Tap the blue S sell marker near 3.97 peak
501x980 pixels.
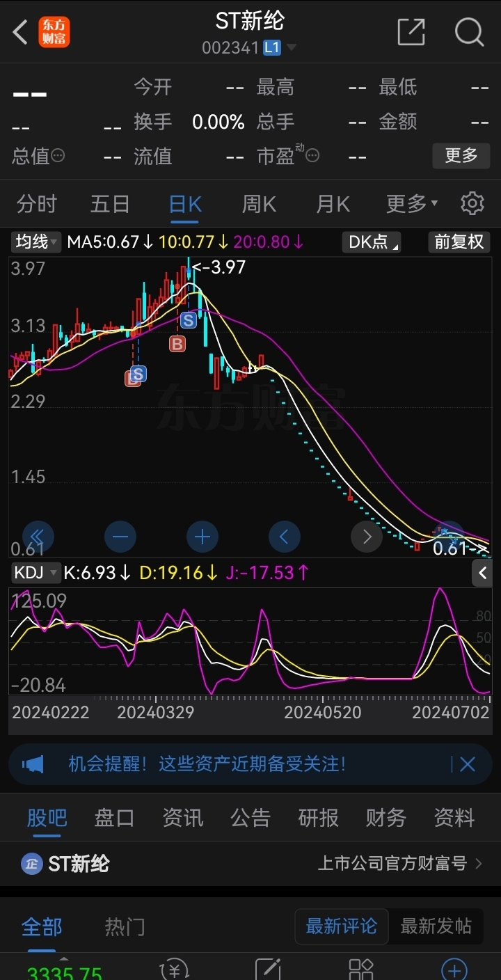[x=189, y=320]
